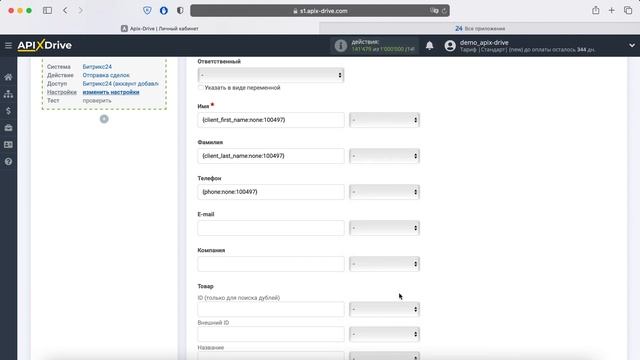Screen dimensions: 640x360
Task: Click the half-circle reader appearance icon
Action: pyautogui.click(x=180, y=11)
